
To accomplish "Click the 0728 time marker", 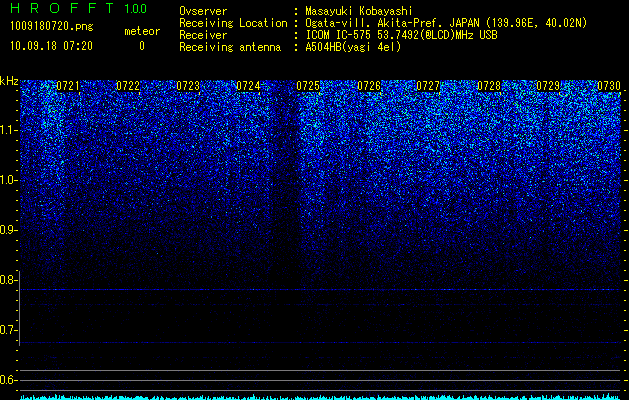I will (x=489, y=86).
